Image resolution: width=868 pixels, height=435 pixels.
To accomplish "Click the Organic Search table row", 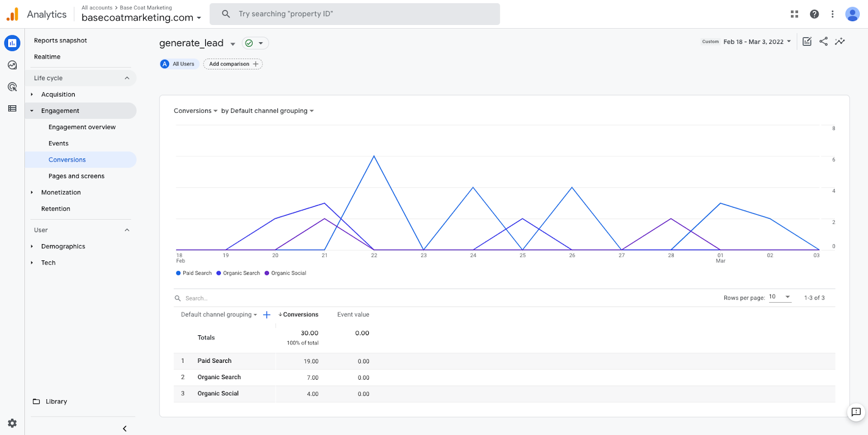I will pos(504,378).
